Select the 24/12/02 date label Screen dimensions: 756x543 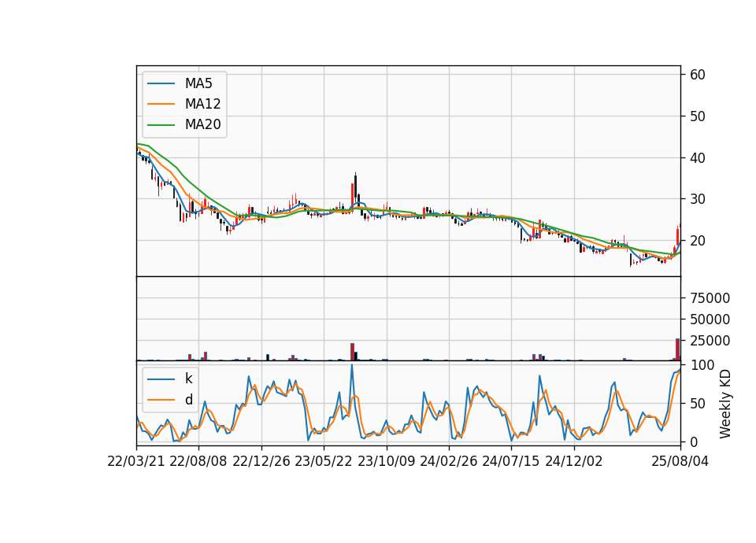point(574,461)
